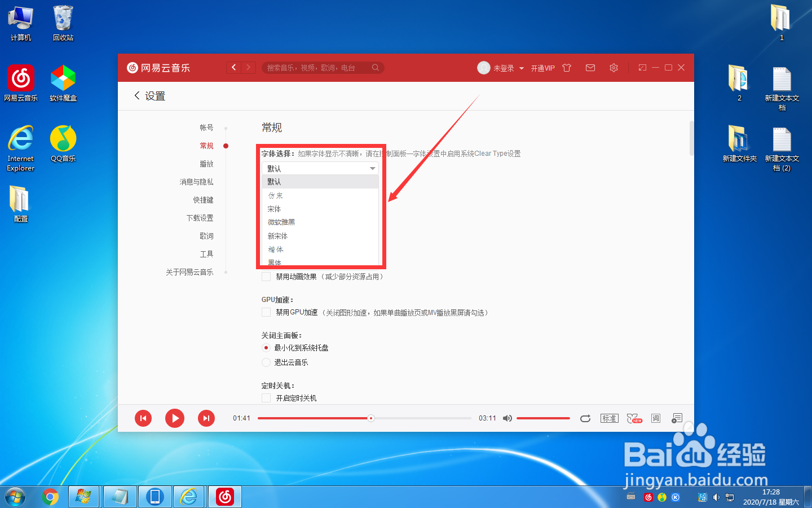Go to 工具 settings section
Viewport: 812px width, 508px height.
[x=206, y=254]
